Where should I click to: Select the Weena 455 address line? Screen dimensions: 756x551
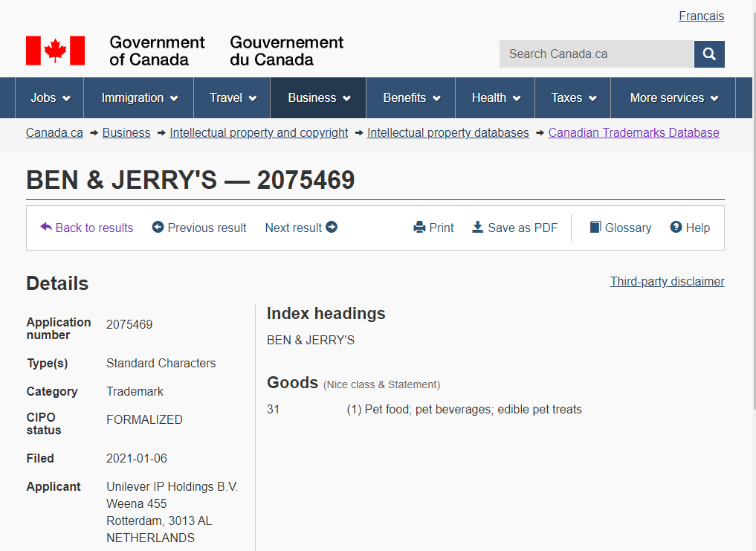137,503
